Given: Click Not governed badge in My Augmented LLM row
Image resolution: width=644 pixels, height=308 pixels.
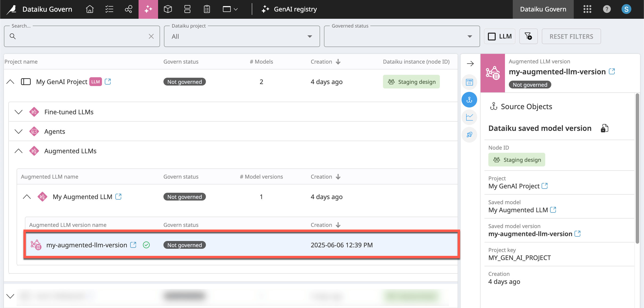Looking at the screenshot, I should pos(184,197).
